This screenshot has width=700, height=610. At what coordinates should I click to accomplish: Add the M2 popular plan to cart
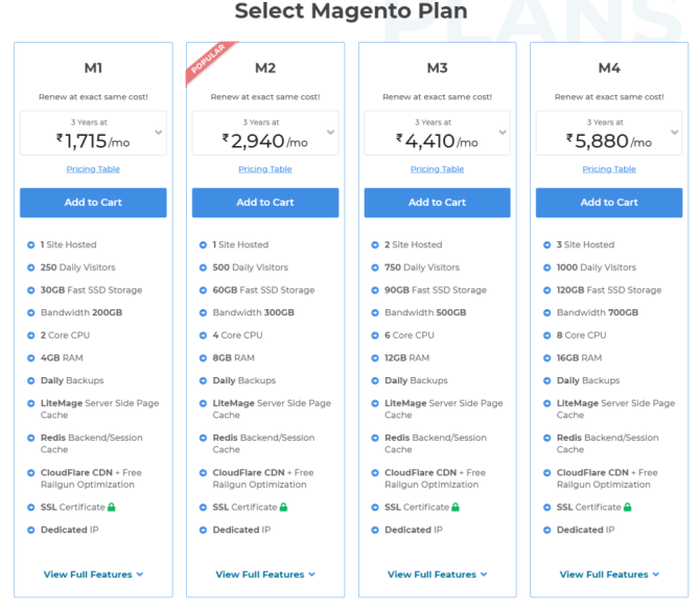pyautogui.click(x=265, y=203)
